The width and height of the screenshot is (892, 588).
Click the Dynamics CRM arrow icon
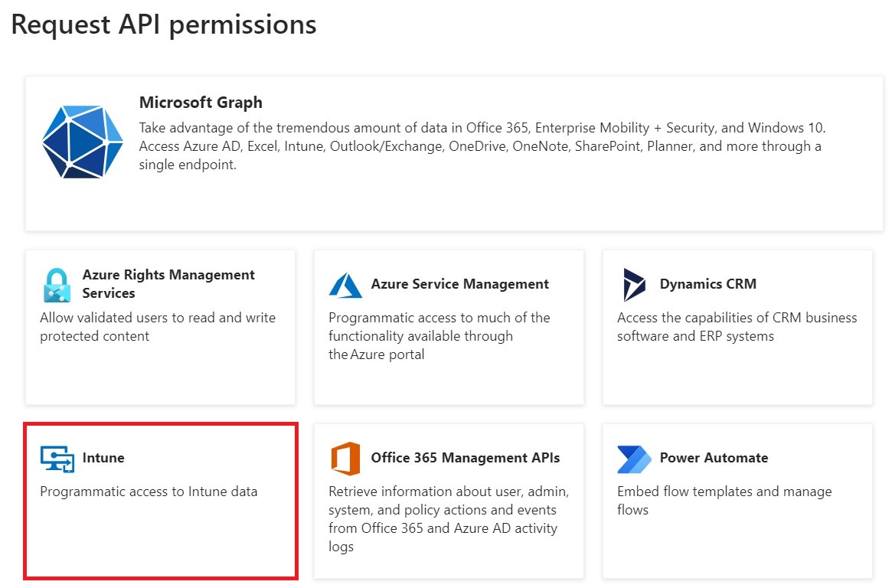pyautogui.click(x=634, y=284)
